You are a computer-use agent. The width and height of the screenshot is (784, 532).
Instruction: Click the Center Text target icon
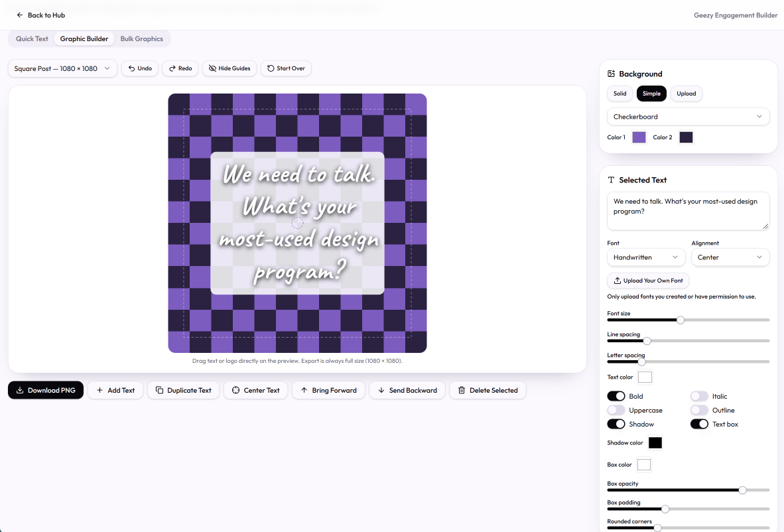click(236, 391)
